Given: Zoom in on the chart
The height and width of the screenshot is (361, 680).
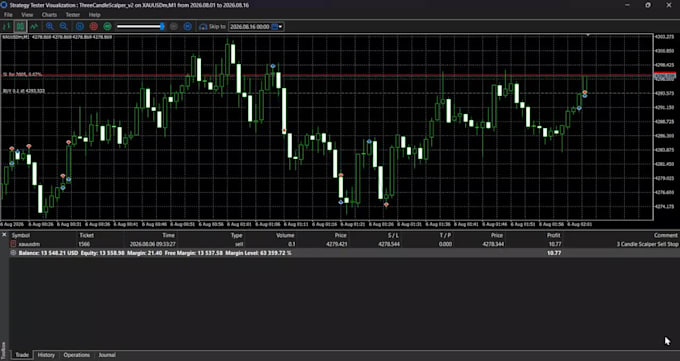Looking at the screenshot, I should [x=50, y=26].
